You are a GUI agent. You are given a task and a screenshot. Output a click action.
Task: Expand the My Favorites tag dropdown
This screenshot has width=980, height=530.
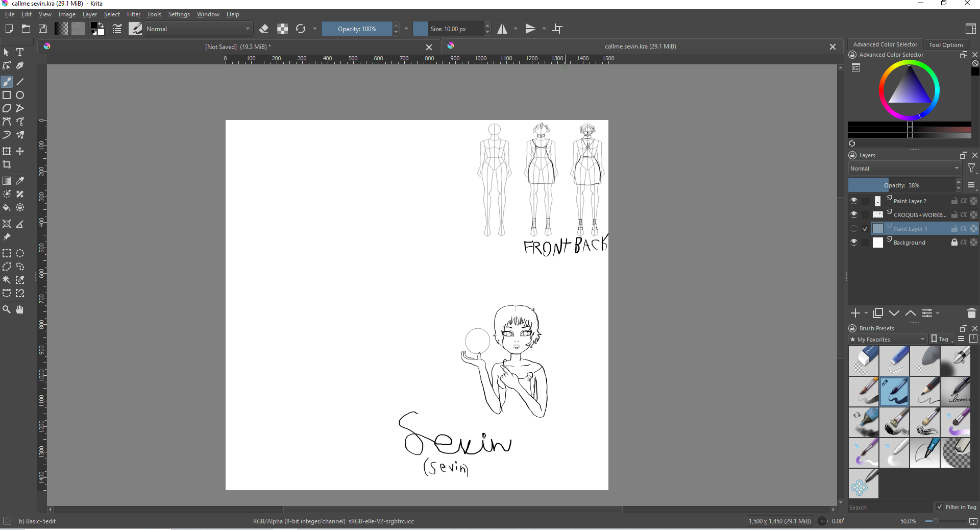888,339
